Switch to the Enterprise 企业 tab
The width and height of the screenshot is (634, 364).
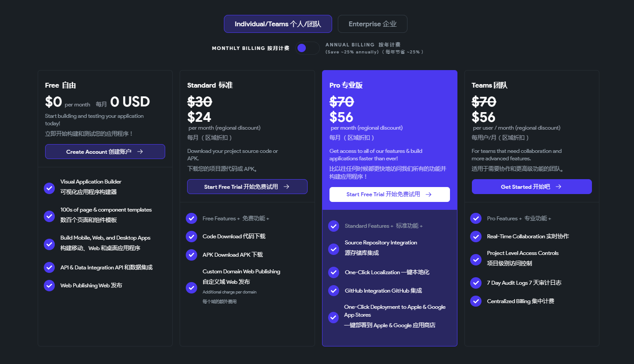tap(372, 24)
